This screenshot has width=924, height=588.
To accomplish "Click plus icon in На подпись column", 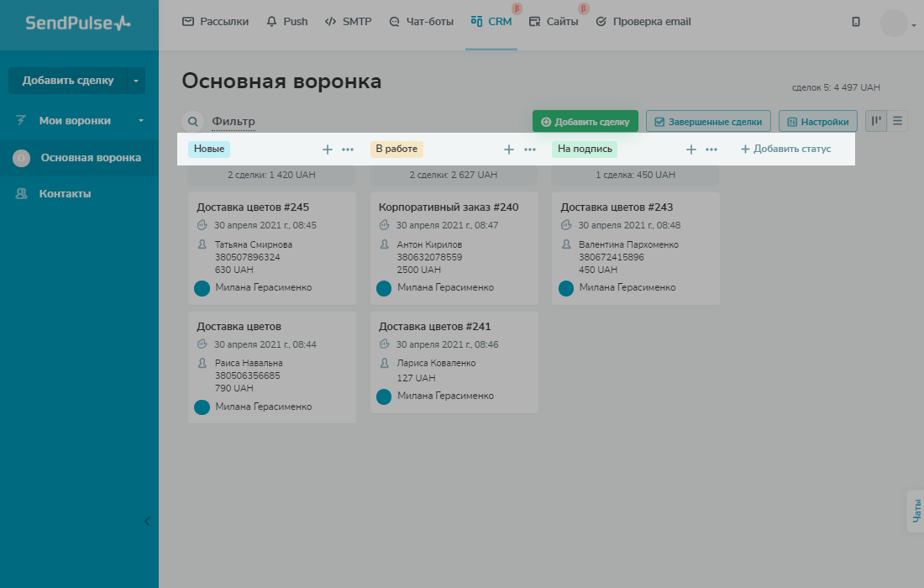I will click(691, 150).
